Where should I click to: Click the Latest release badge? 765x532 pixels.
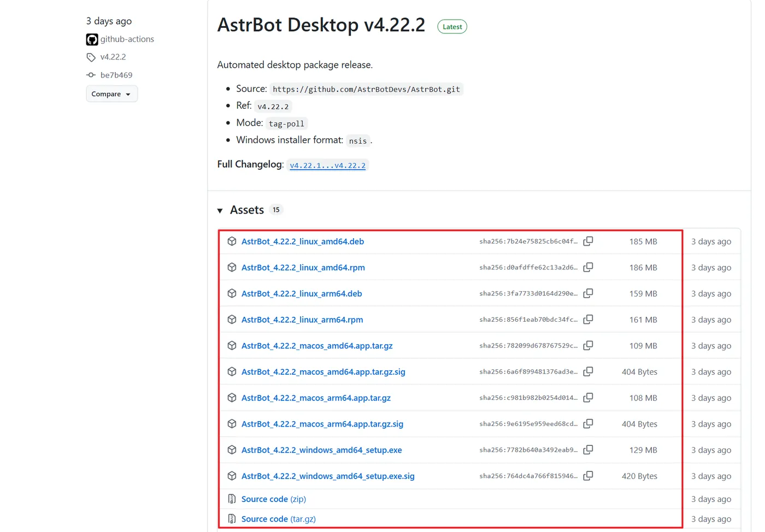(452, 27)
